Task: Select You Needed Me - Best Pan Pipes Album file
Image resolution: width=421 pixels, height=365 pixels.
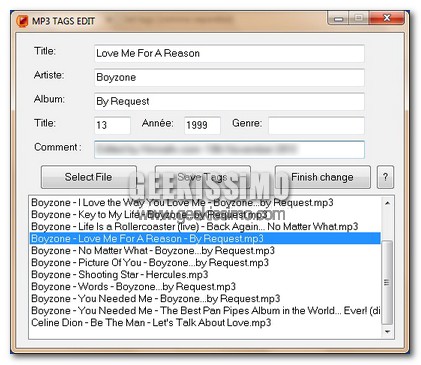Action: coord(205,311)
